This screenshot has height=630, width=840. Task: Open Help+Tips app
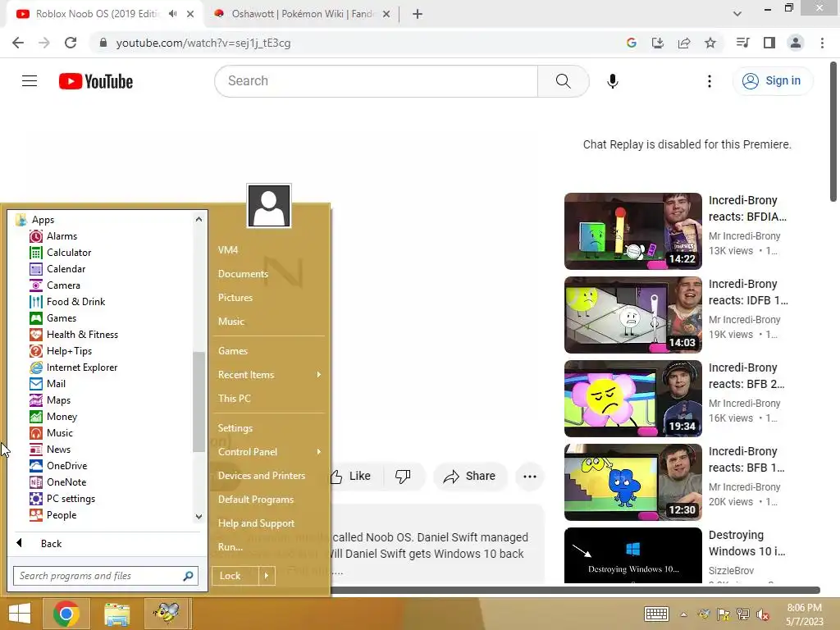61,351
